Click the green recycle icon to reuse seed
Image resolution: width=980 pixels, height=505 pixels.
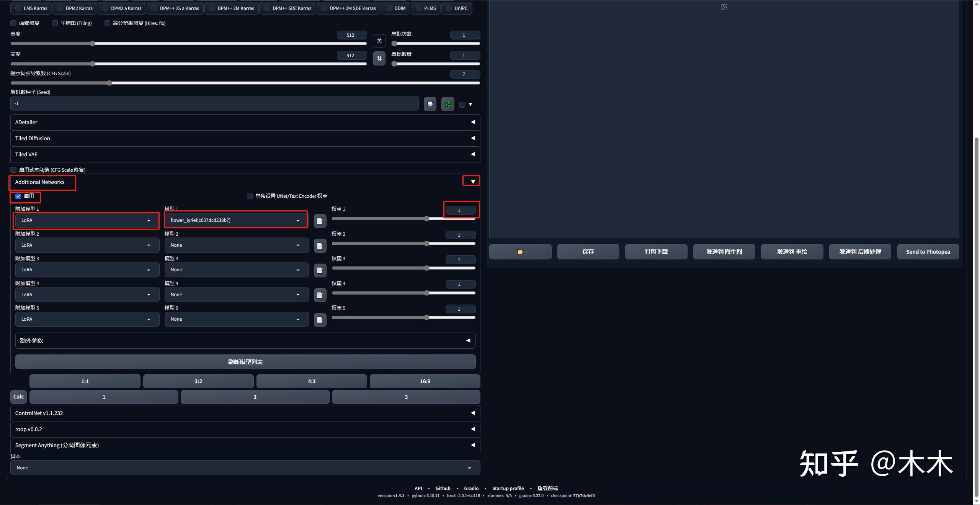(x=447, y=104)
